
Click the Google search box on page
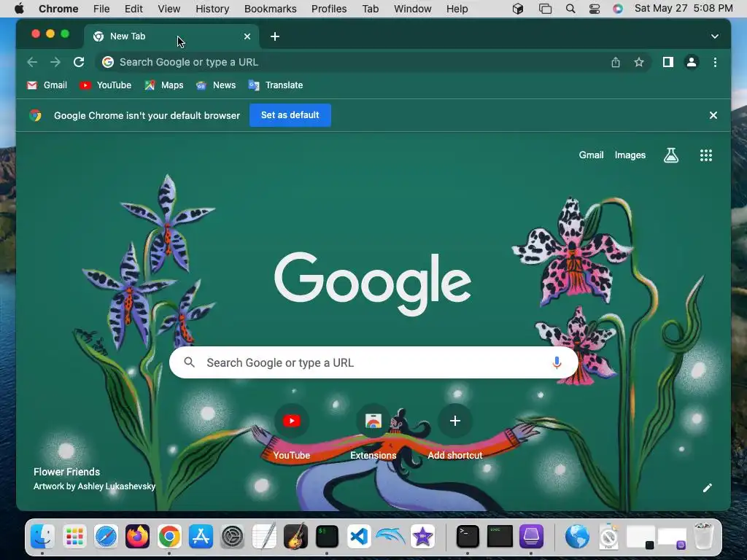(x=373, y=363)
